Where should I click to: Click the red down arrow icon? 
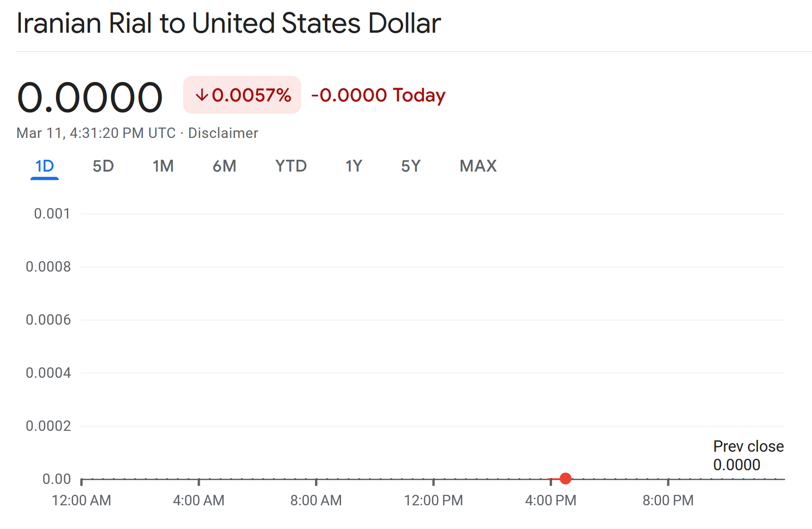[202, 95]
